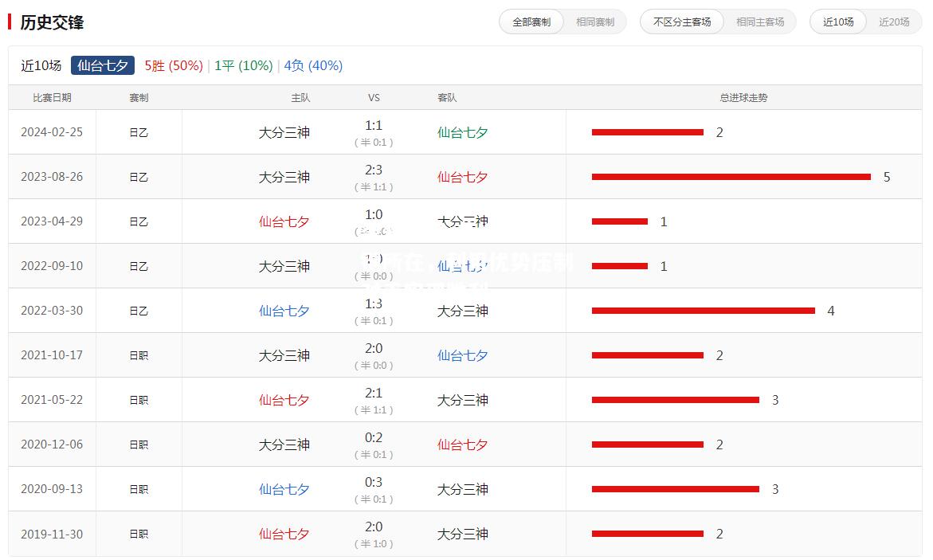
Task: Click the 仙台七夕 team badge
Action: (x=102, y=65)
